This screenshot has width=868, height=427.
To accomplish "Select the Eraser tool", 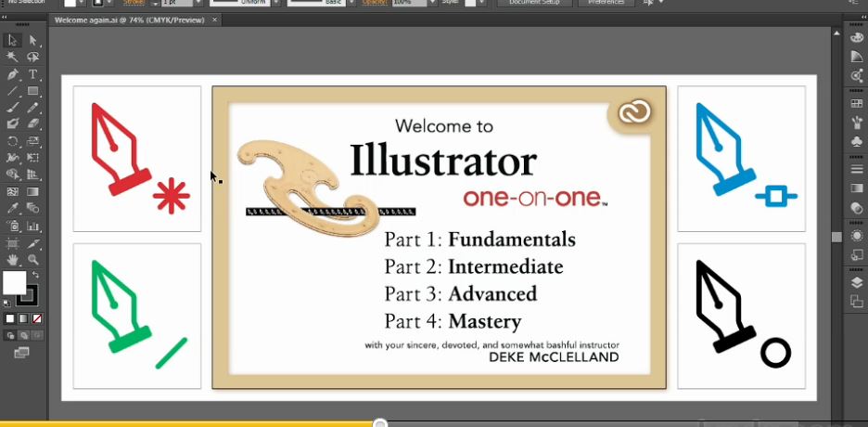I will pos(32,124).
